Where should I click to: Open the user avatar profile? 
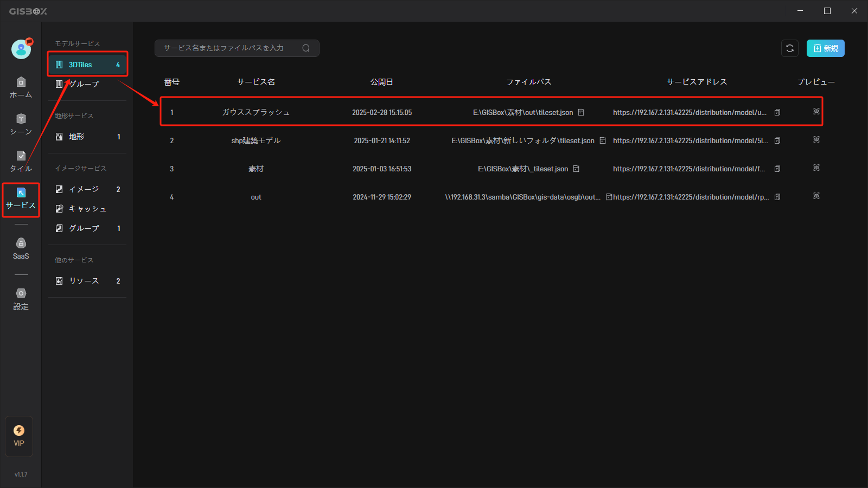pyautogui.click(x=21, y=49)
